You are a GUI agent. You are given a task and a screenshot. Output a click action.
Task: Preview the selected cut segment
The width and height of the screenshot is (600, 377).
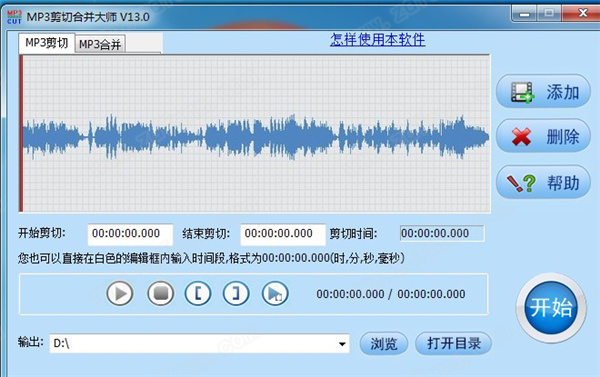pos(275,294)
